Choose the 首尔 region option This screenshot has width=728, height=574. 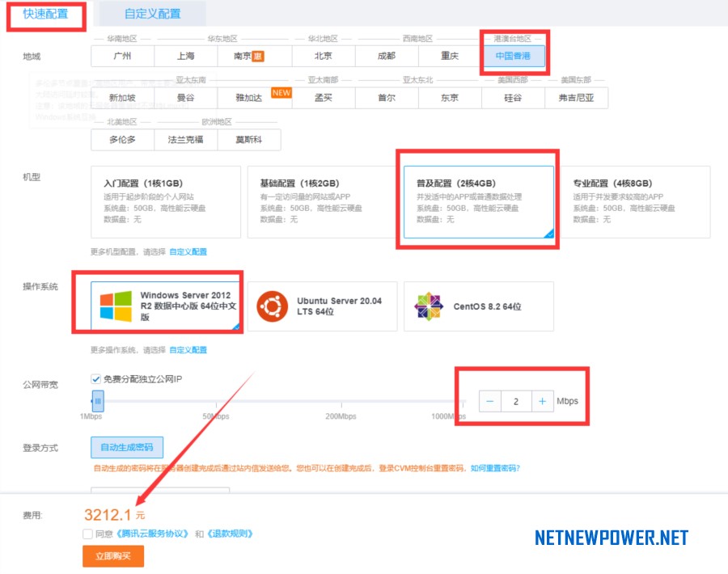[387, 98]
